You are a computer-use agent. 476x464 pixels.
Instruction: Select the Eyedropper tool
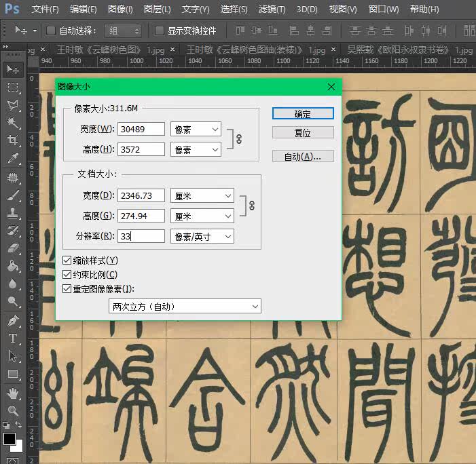click(13, 158)
